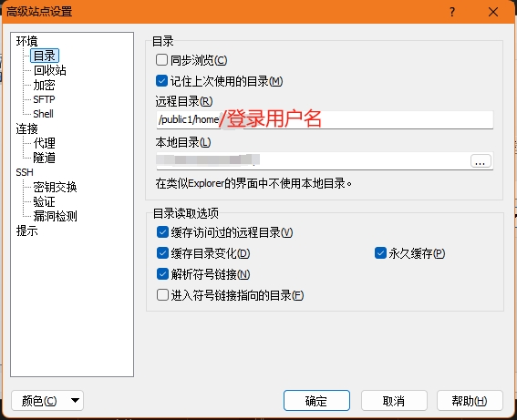Screen dimensions: 517x420
Task: Open SFTP settings page
Action: [x=44, y=99]
